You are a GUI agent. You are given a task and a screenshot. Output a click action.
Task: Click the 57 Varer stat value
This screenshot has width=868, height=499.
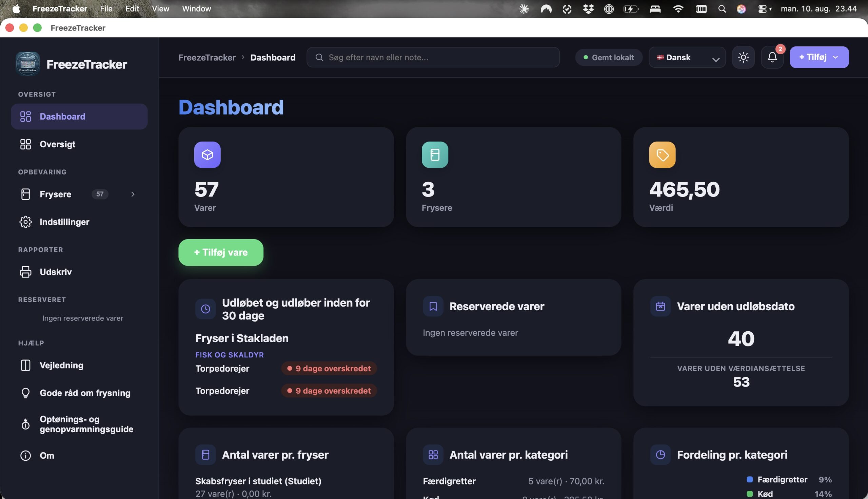pyautogui.click(x=206, y=189)
